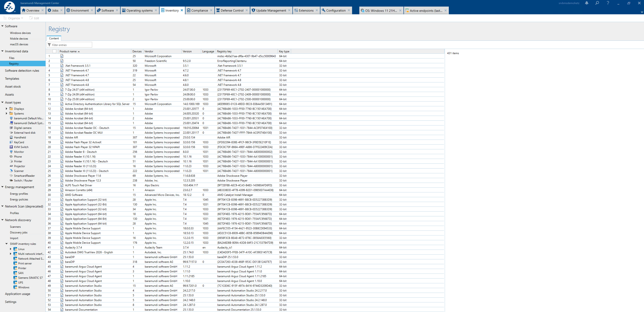Click the baramundi logo icon
The height and width of the screenshot is (312, 644).
pyautogui.click(x=9, y=7)
